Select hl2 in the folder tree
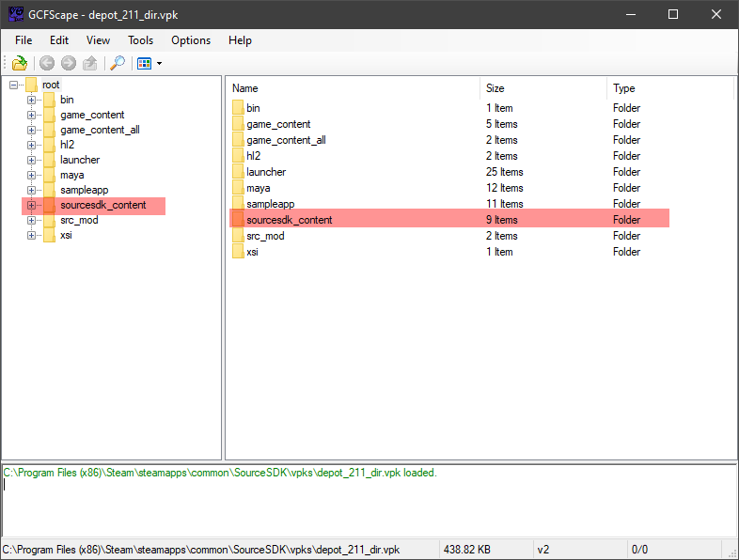 point(68,145)
